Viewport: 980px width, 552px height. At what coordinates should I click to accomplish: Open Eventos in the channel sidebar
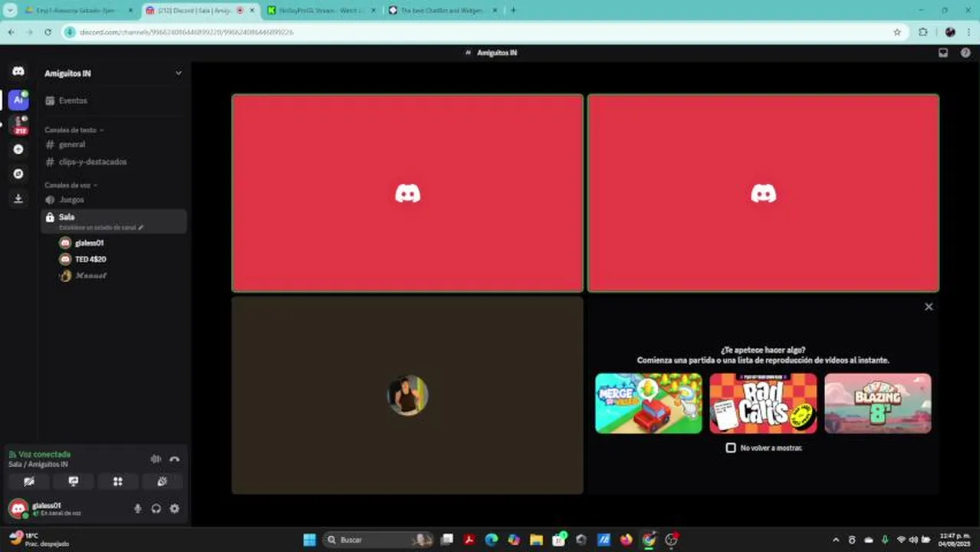pos(113,100)
